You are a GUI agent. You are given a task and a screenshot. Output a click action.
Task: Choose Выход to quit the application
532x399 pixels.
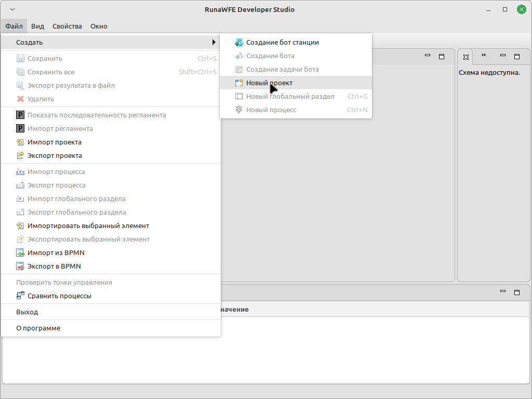(x=111, y=312)
